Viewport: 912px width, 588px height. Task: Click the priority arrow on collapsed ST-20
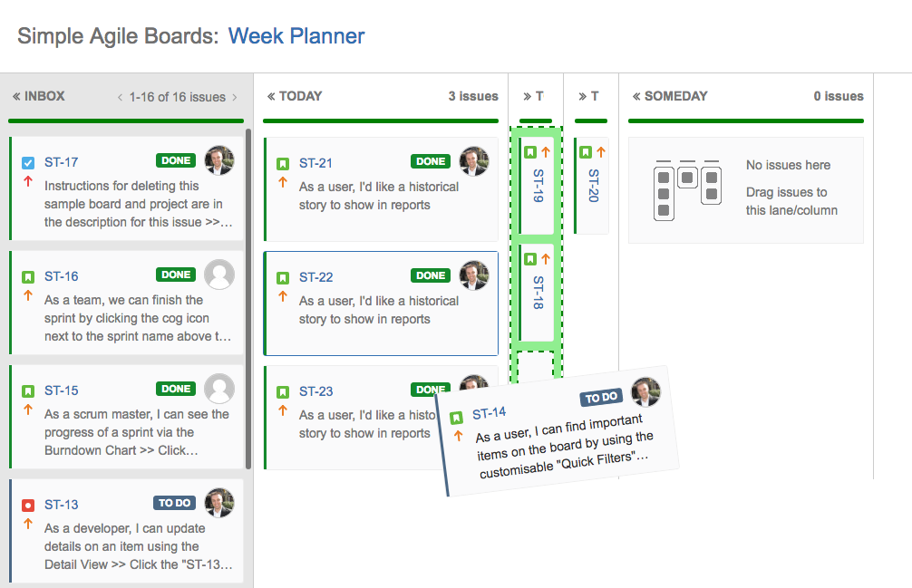601,152
